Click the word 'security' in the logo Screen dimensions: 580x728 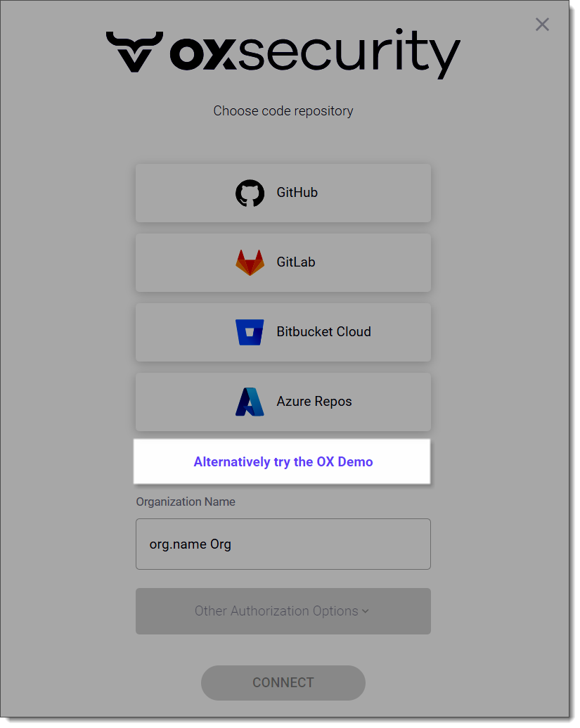(348, 52)
